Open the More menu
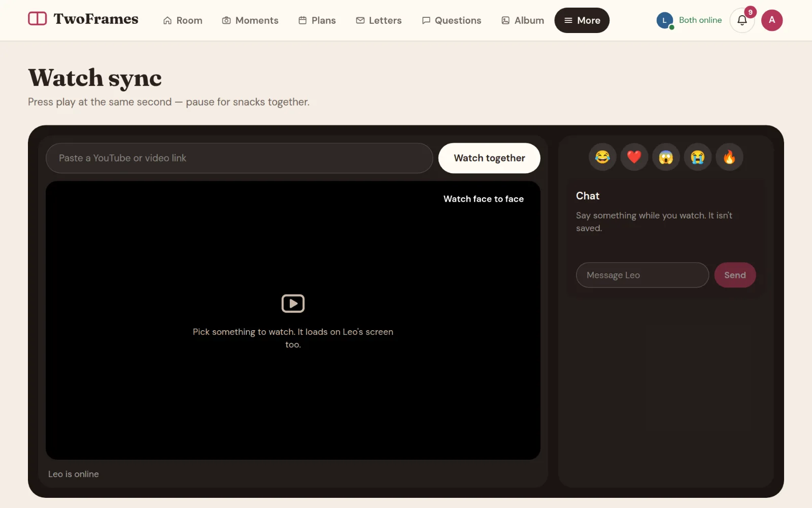The height and width of the screenshot is (508, 812). click(x=582, y=20)
